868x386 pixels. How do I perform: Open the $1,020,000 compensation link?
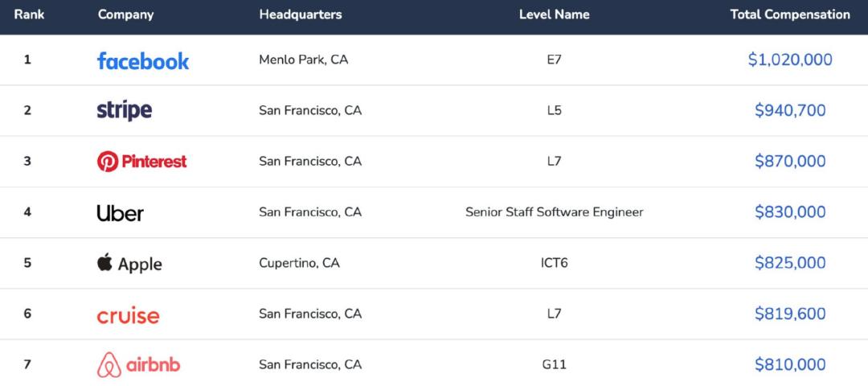coord(790,60)
